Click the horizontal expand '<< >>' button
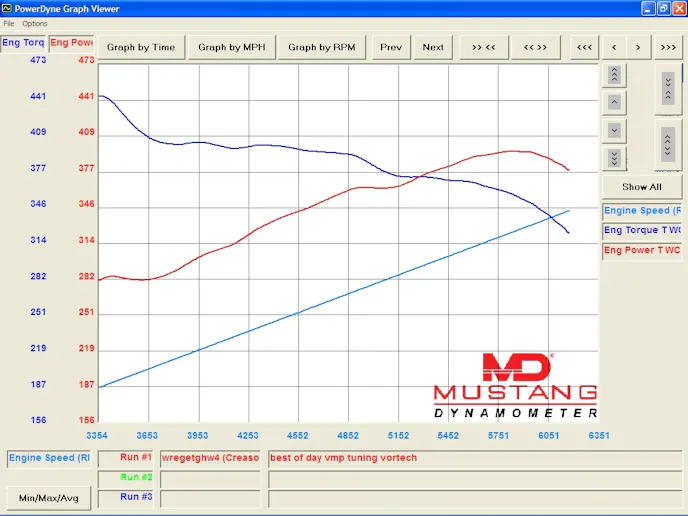 [x=535, y=47]
